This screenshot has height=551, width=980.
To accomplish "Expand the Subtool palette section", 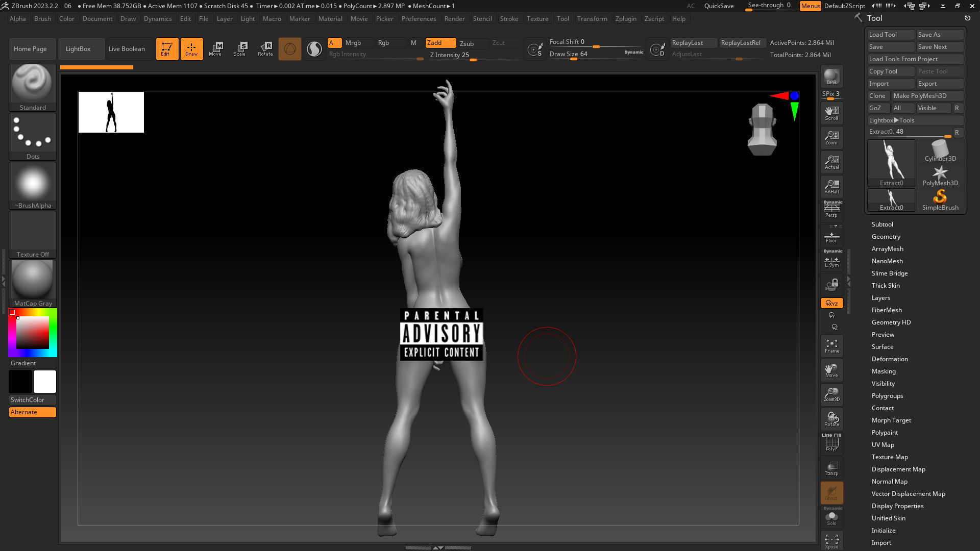I will 882,224.
